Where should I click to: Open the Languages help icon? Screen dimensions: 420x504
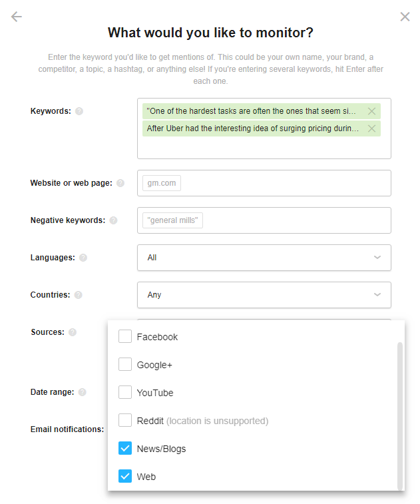click(x=83, y=258)
